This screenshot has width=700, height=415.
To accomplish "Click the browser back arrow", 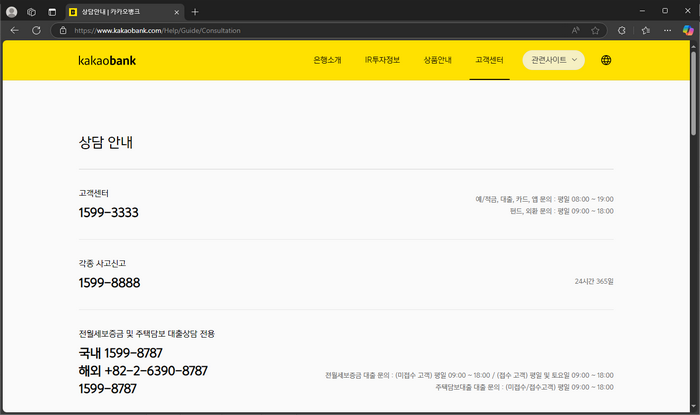I will pos(14,30).
